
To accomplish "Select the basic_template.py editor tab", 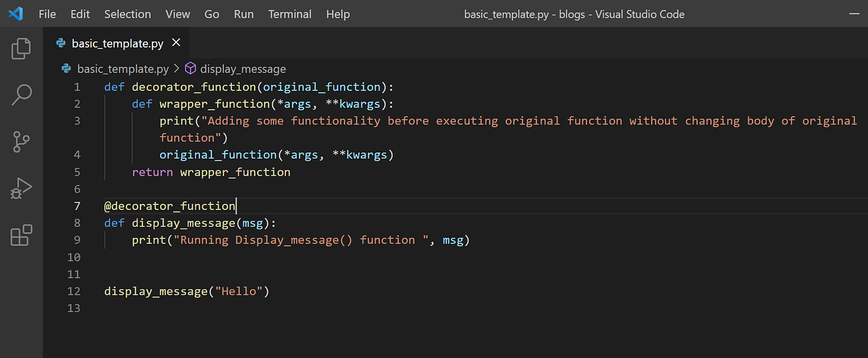I will pos(116,43).
